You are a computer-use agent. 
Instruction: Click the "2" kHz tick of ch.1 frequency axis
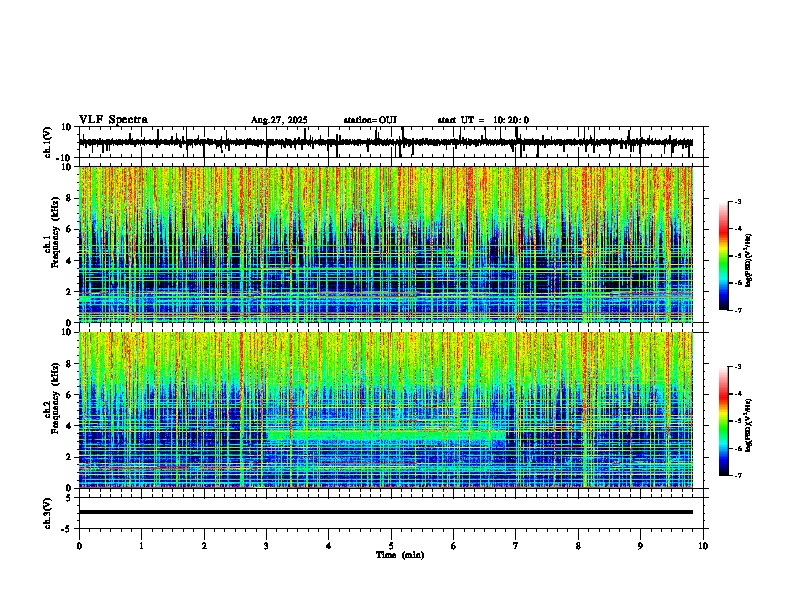click(70, 292)
